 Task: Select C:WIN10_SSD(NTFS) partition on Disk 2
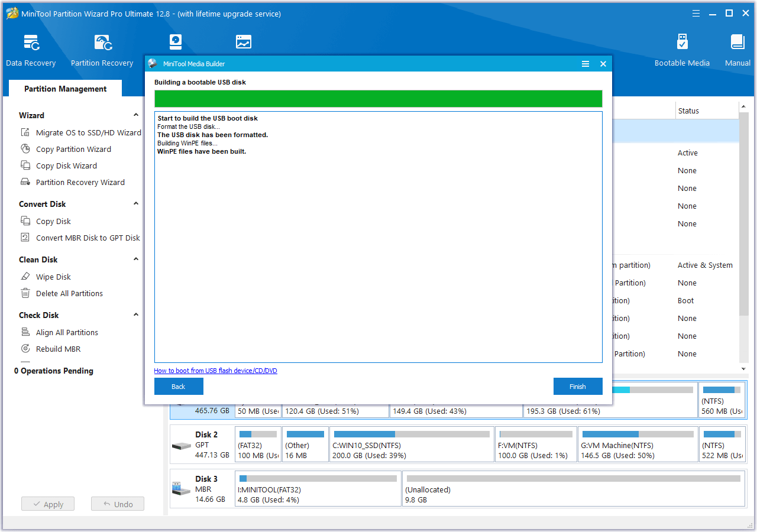point(412,445)
